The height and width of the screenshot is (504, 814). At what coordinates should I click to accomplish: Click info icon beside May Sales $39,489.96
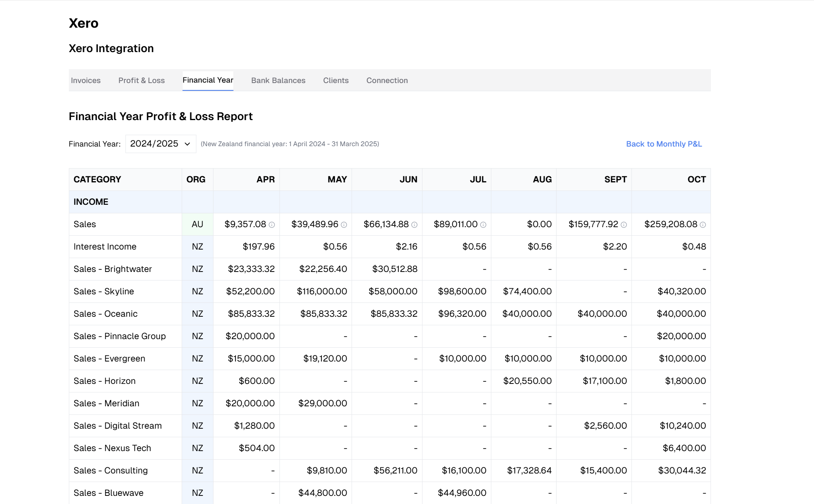click(x=344, y=225)
